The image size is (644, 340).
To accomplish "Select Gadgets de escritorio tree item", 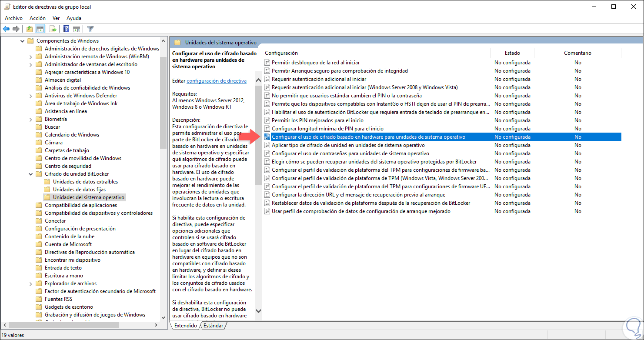I will tap(69, 307).
